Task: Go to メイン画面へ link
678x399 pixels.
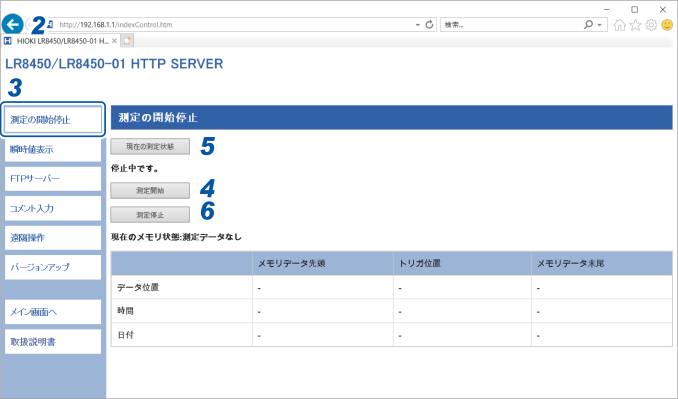Action: 53,312
